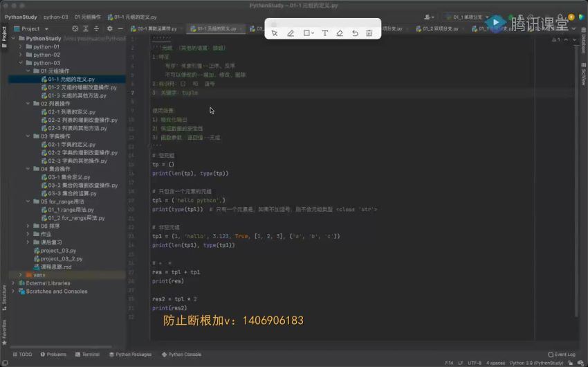Expand the python-01 folder

click(x=21, y=46)
